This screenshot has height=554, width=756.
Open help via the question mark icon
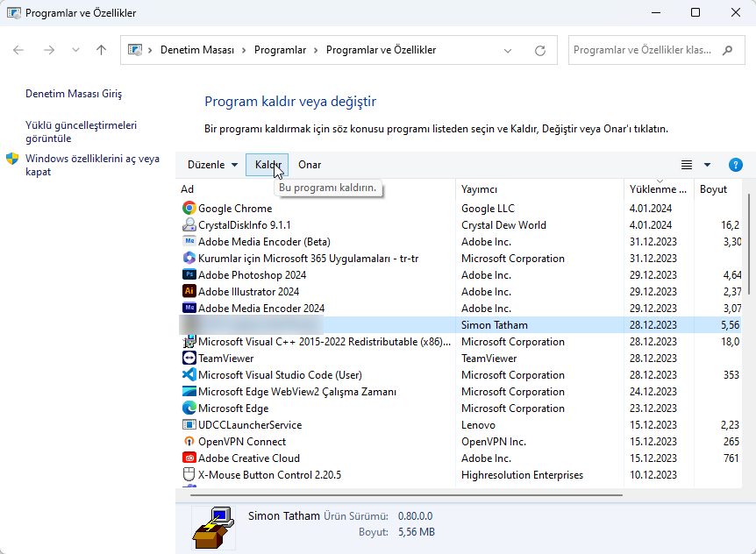[x=736, y=164]
